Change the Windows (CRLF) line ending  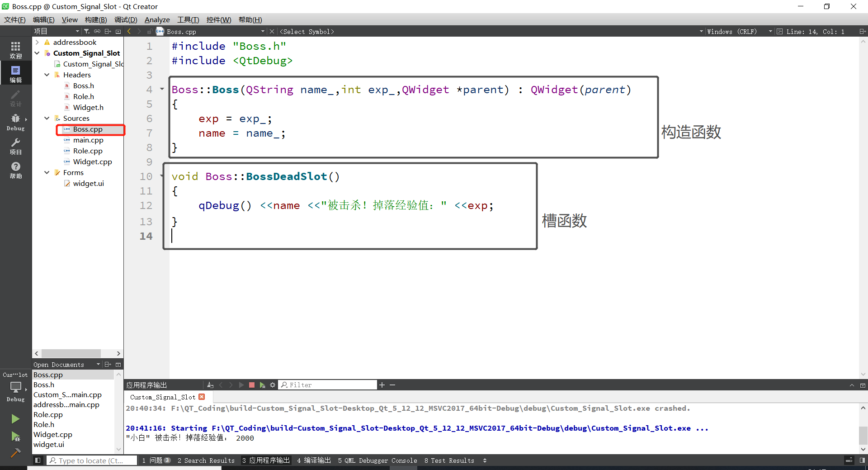[740, 31]
